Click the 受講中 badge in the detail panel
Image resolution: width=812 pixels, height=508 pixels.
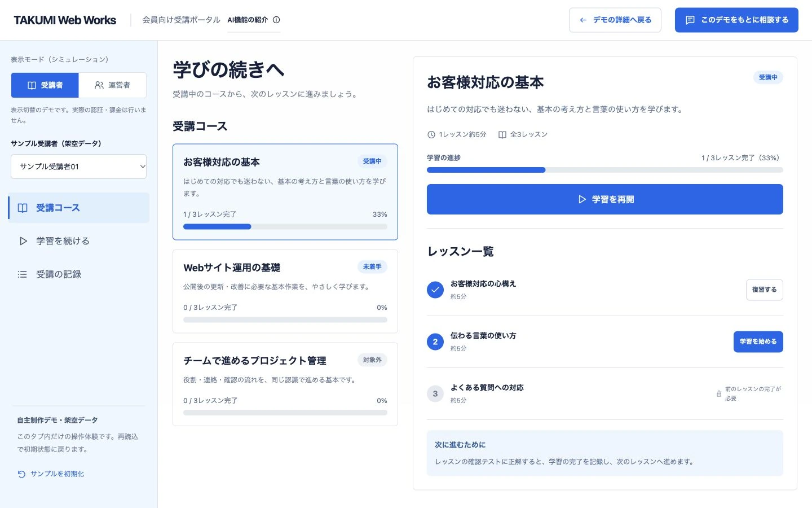[768, 77]
